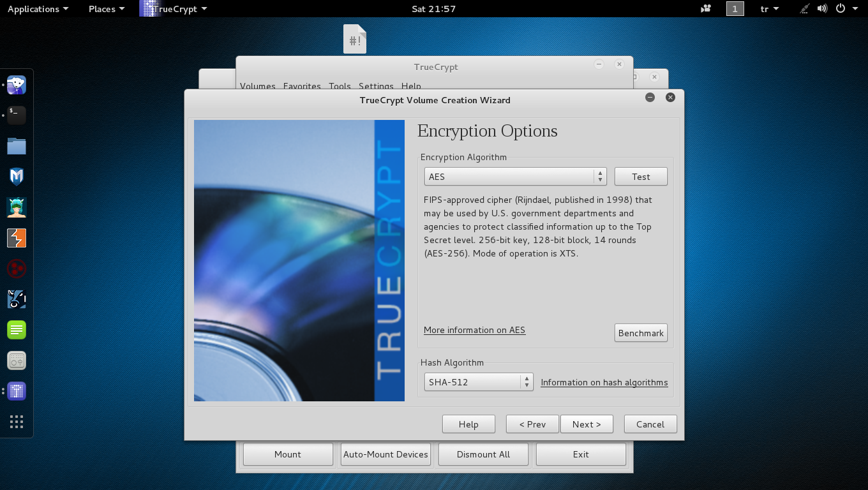The image size is (868, 490).
Task: Open the Information on hash algorithms link
Action: [604, 382]
